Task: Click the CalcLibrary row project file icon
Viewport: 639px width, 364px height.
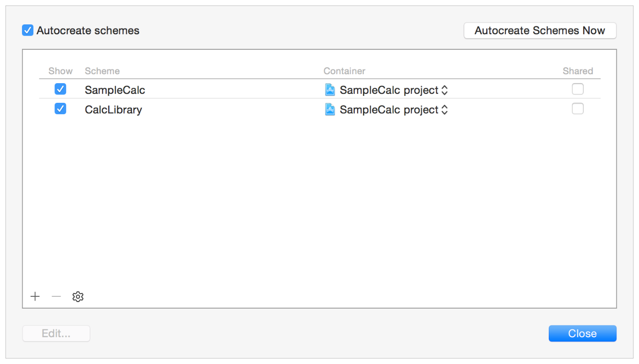Action: coord(330,109)
